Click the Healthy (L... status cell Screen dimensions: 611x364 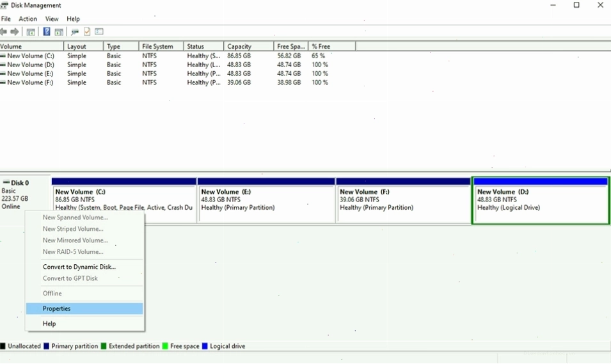[203, 65]
